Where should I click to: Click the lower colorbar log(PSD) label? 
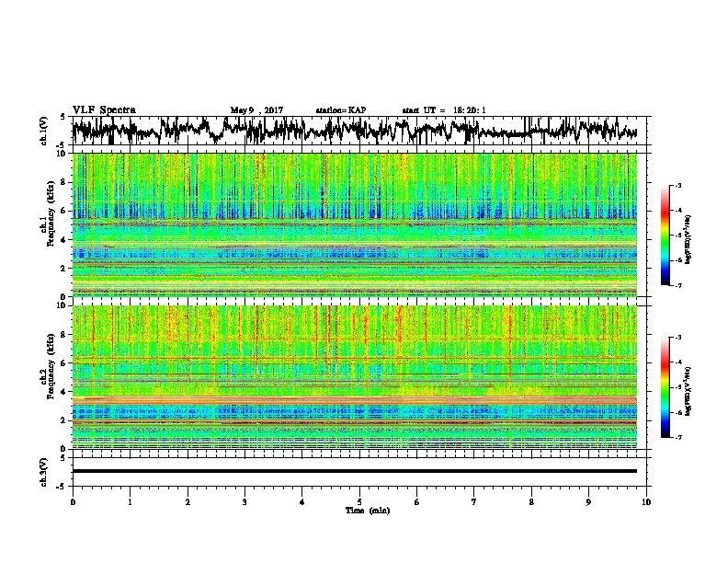[688, 391]
